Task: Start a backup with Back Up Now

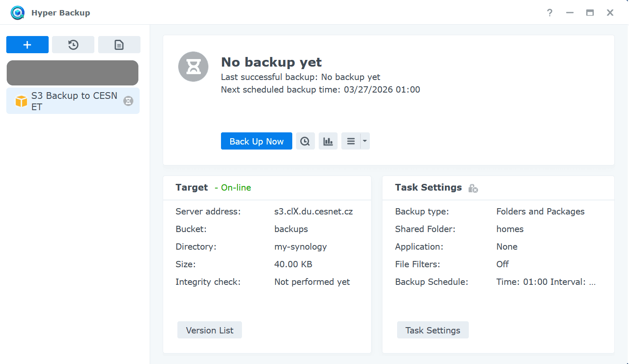Action: pyautogui.click(x=256, y=141)
